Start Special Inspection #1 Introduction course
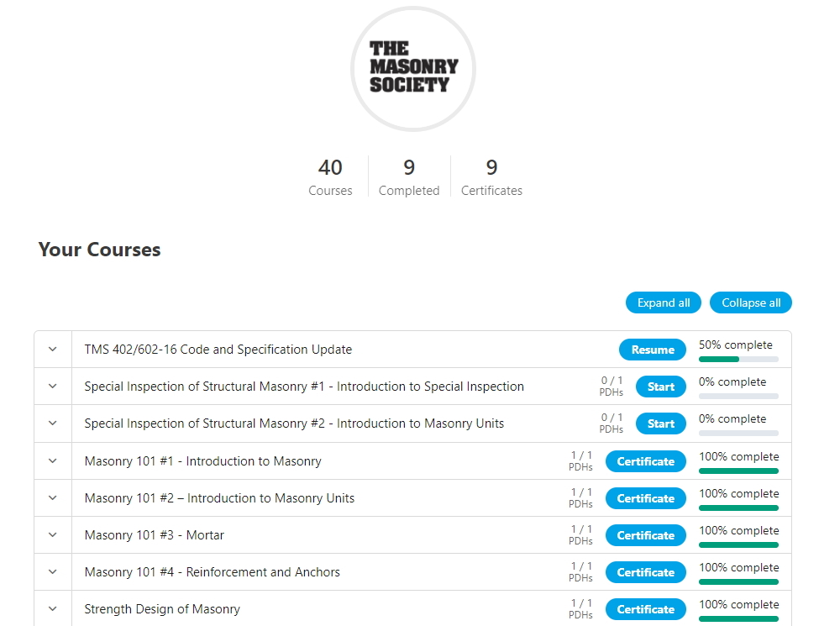Image resolution: width=840 pixels, height=626 pixels. pyautogui.click(x=660, y=387)
